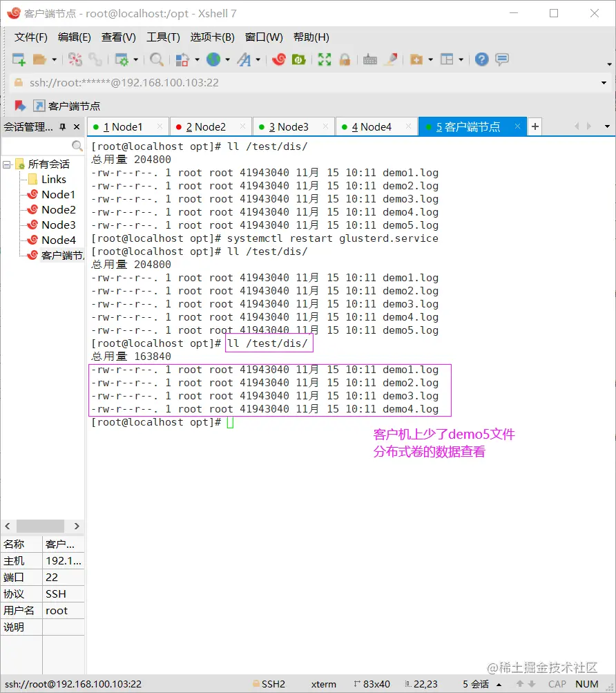Expand the Properties icon dropdown arrow
The image size is (616, 693).
pos(135,59)
